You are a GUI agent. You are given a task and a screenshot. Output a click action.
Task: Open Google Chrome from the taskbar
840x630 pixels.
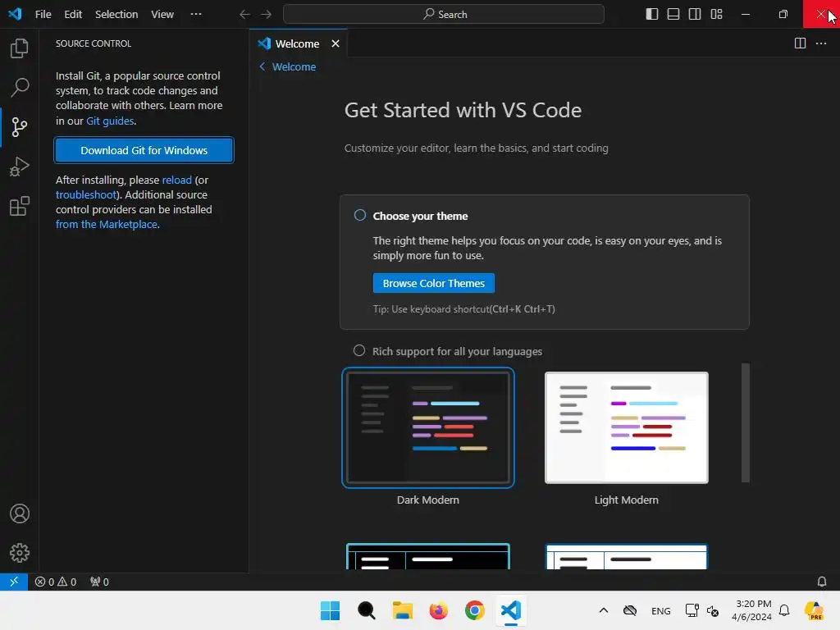tap(475, 610)
